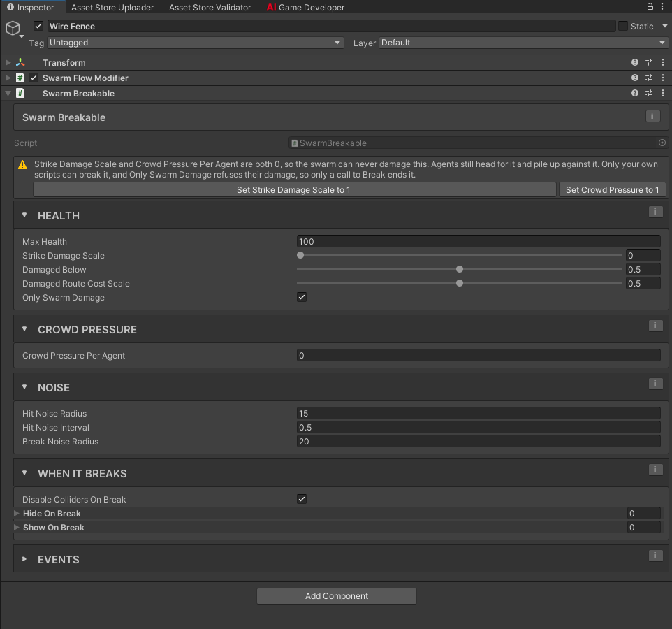Uncheck Only Swarm Damage
The height and width of the screenshot is (629, 672).
point(302,297)
